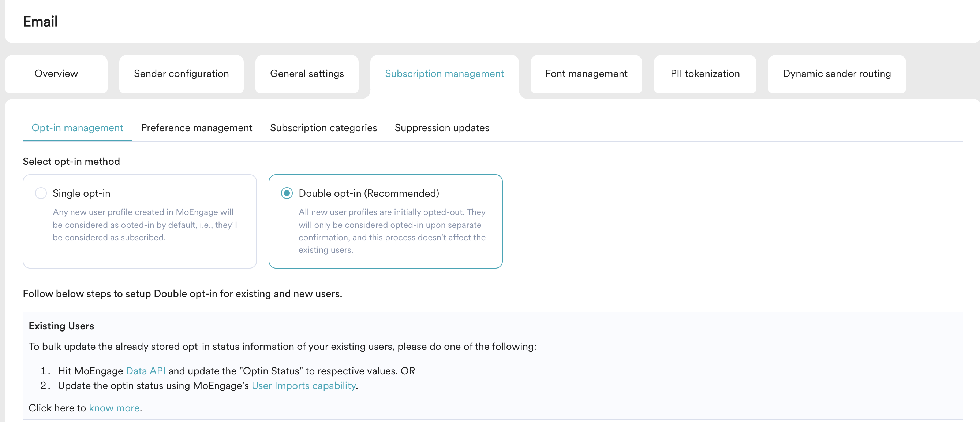Open the Overview tab

(56, 74)
